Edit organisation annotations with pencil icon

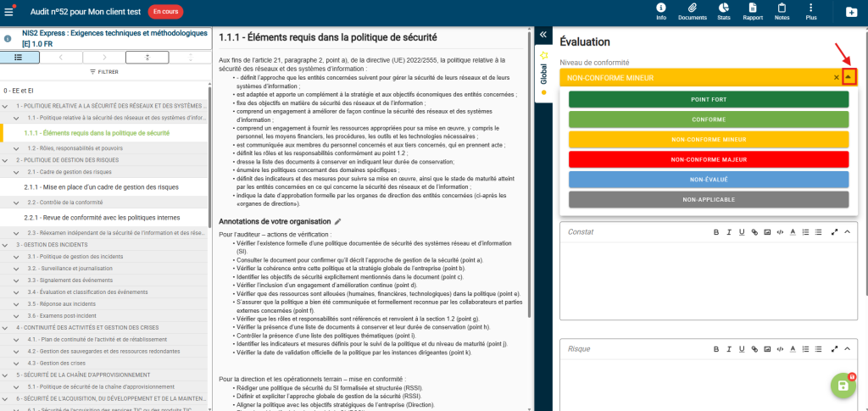338,221
